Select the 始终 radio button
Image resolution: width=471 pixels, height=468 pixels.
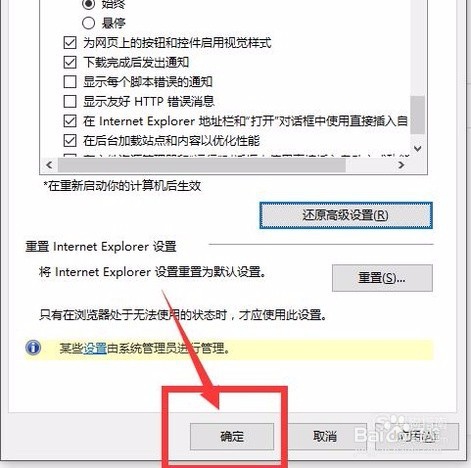pos(89,4)
